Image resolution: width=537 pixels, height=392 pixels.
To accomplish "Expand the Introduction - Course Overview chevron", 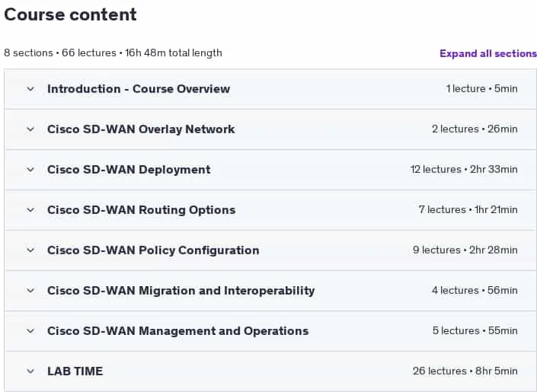I will tap(30, 89).
